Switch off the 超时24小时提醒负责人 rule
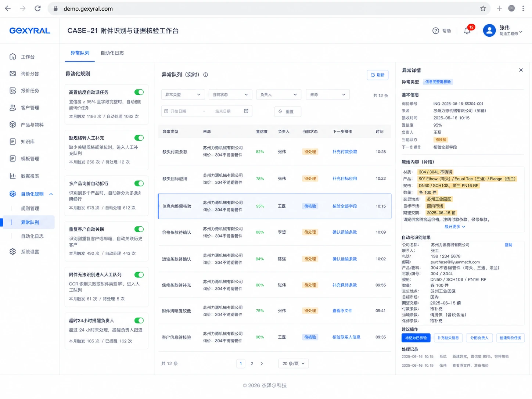This screenshot has height=399, width=532. point(139,320)
